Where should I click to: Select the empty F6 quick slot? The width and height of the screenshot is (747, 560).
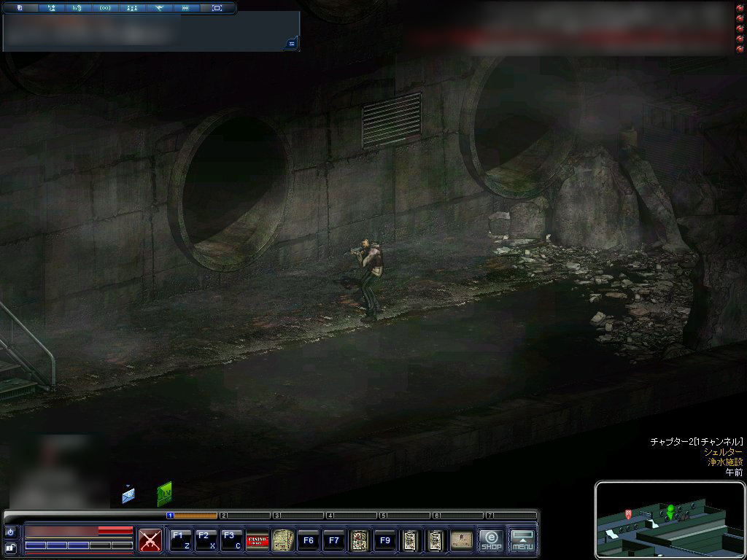[x=309, y=540]
